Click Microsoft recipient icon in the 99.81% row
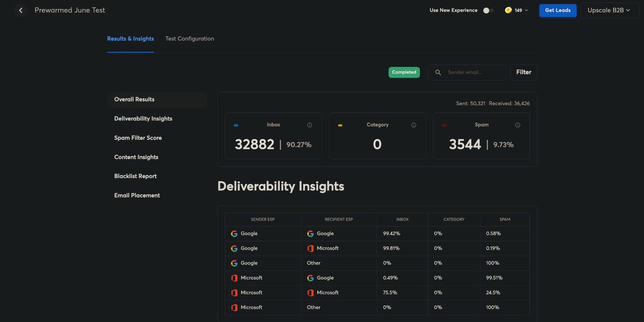Viewport: 644px width, 322px height. [x=310, y=248]
